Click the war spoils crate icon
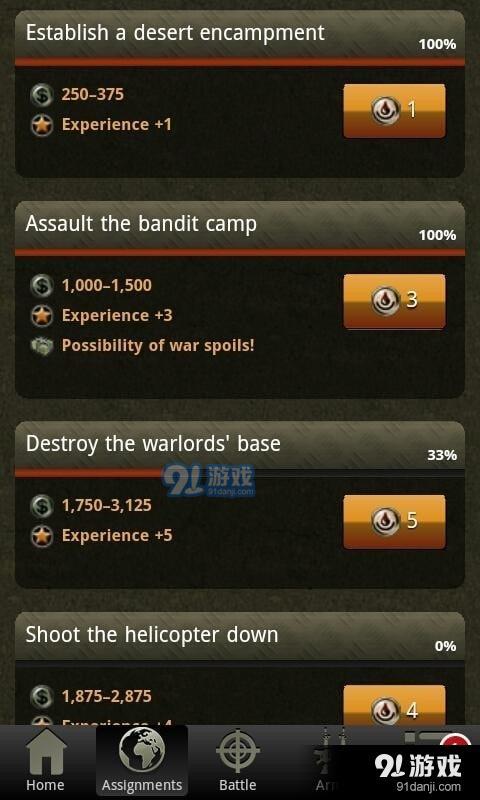 [x=42, y=346]
